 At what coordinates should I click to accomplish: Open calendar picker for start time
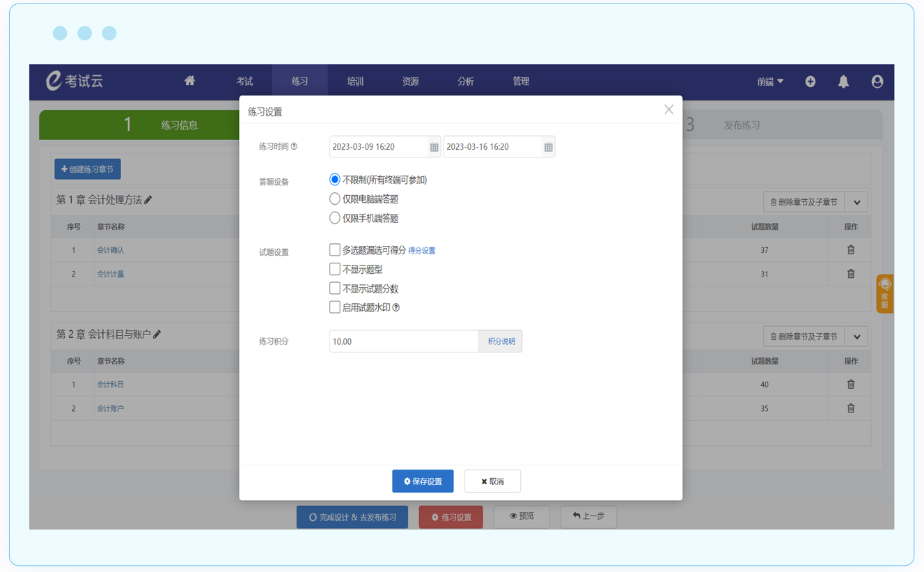(434, 147)
